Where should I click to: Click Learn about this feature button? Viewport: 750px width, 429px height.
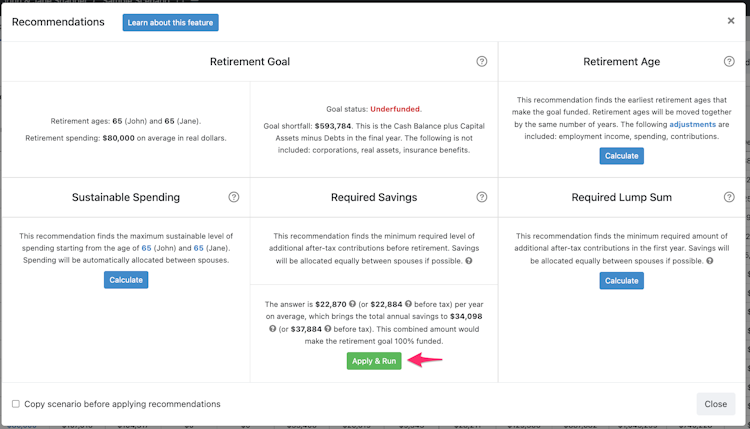pyautogui.click(x=170, y=21)
